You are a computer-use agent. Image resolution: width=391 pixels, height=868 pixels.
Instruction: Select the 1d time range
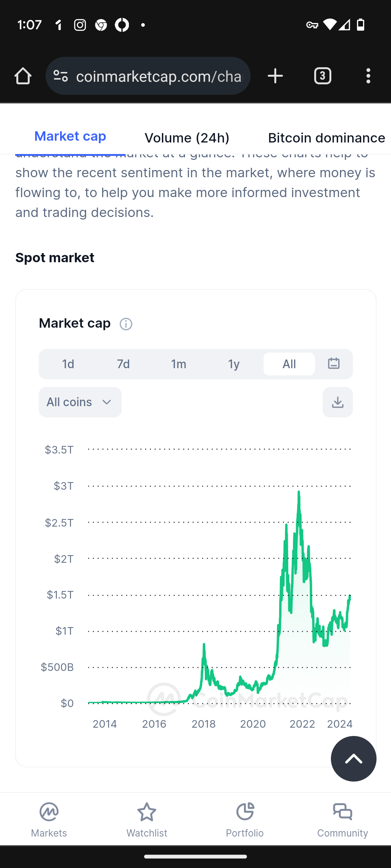tap(68, 364)
